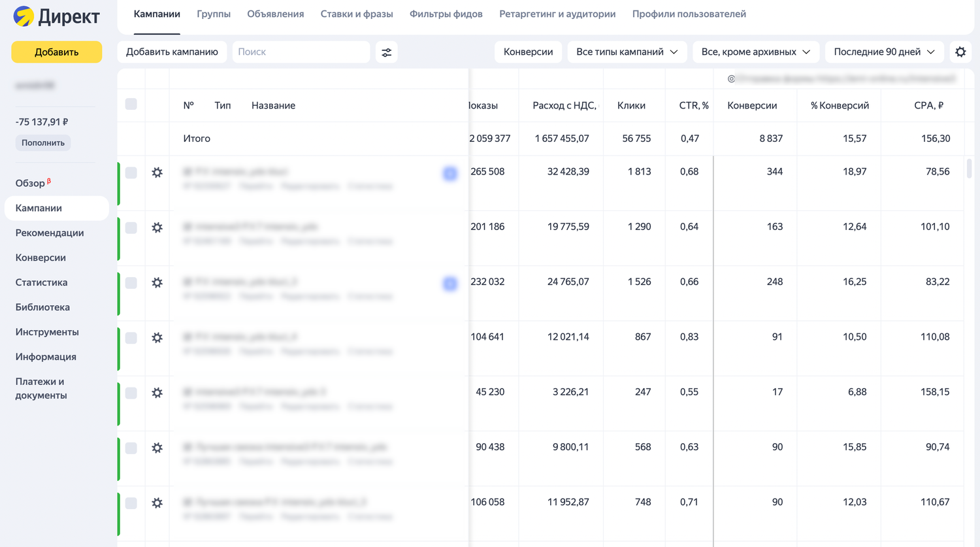This screenshot has width=980, height=547.
Task: Open settings gear for first campaign row
Action: point(157,173)
